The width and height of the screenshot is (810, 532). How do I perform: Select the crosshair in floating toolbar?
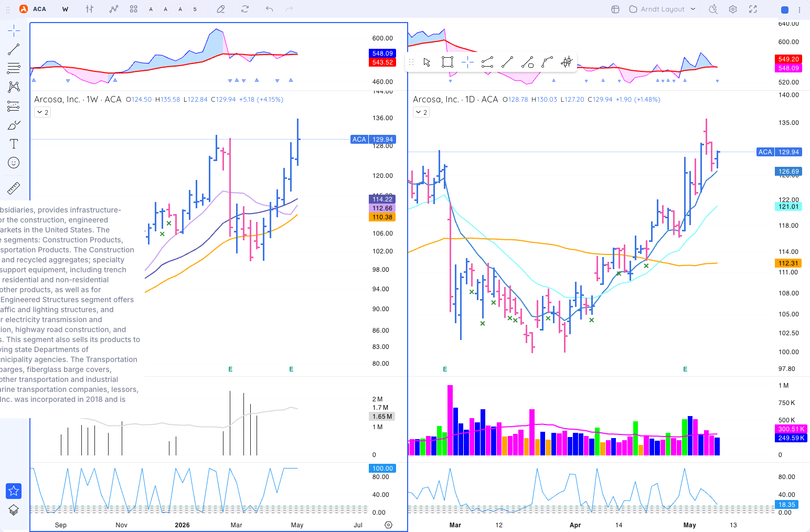point(467,62)
